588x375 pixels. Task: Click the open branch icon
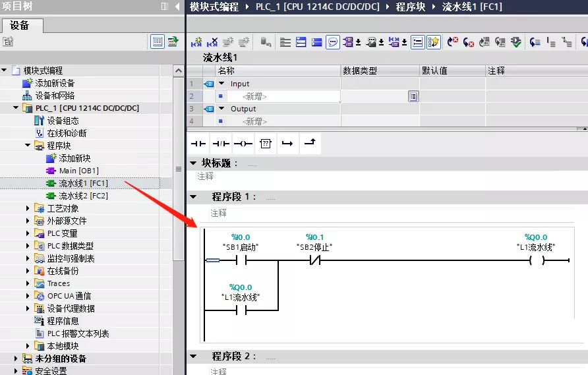[x=287, y=143]
